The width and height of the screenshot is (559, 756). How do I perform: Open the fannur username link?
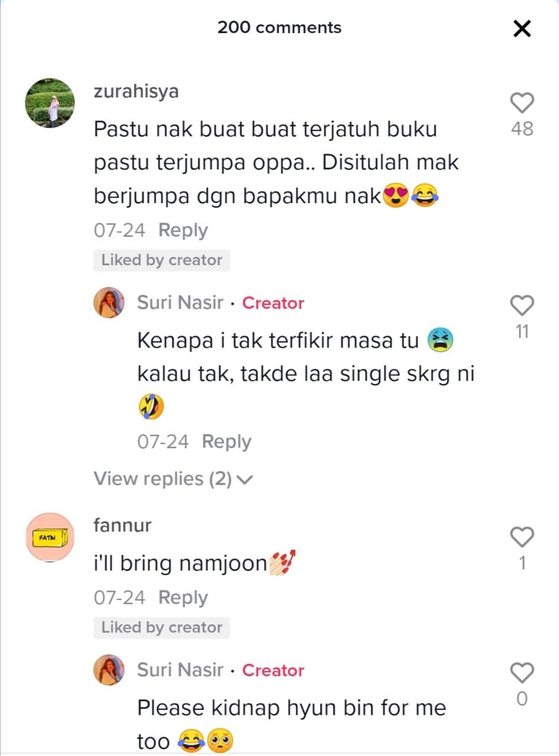(x=123, y=525)
